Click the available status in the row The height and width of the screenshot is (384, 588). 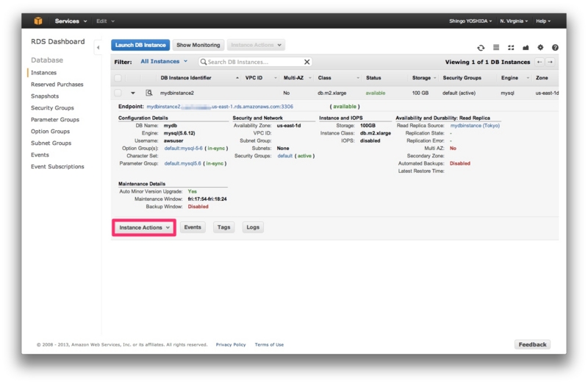pos(376,93)
